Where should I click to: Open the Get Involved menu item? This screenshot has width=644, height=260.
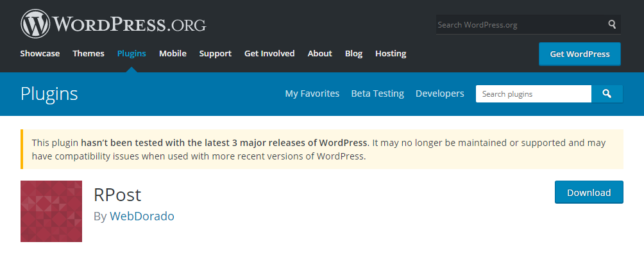(269, 54)
